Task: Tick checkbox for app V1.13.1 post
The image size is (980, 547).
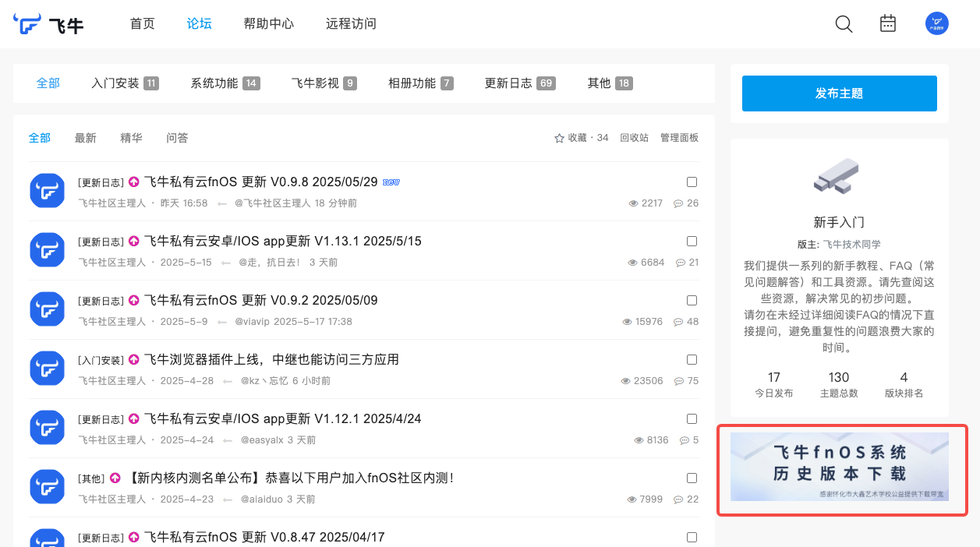Action: [x=692, y=241]
